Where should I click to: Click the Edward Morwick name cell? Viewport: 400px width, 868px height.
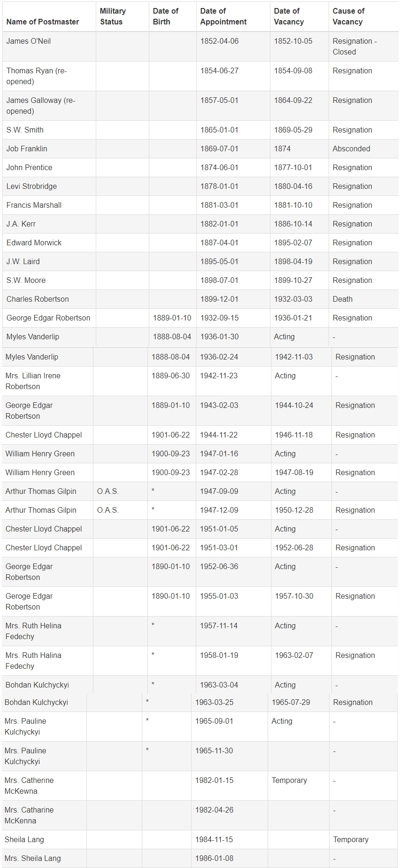pos(34,243)
